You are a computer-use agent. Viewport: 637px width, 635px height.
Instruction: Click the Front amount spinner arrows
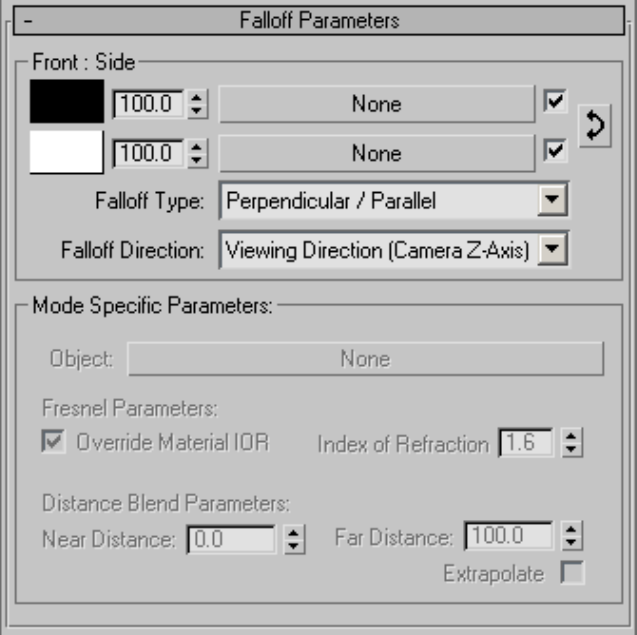(x=197, y=104)
